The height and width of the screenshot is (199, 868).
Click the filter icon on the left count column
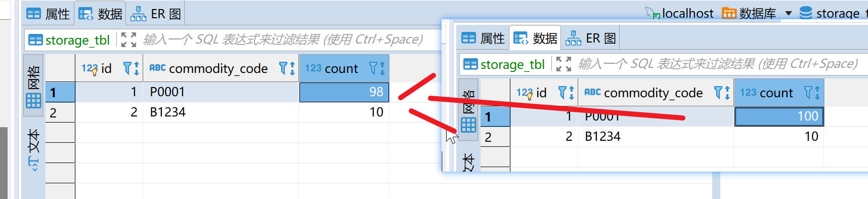pos(373,68)
